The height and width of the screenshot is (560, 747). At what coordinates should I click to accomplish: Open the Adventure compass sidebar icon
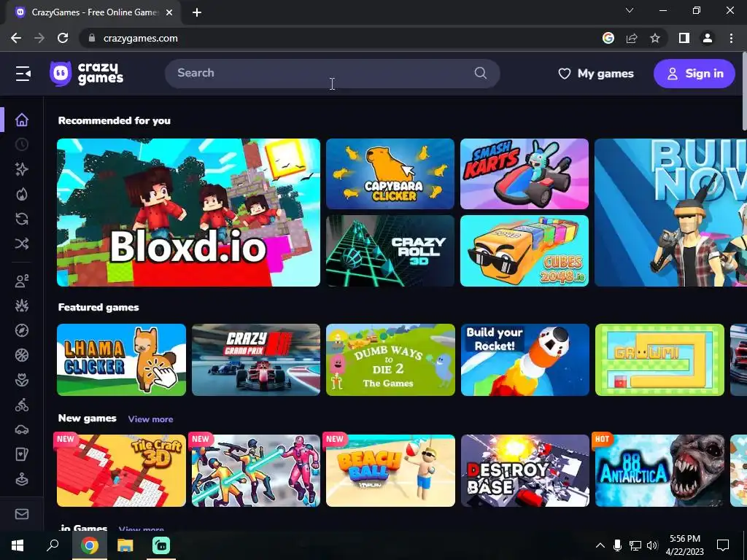(21, 330)
